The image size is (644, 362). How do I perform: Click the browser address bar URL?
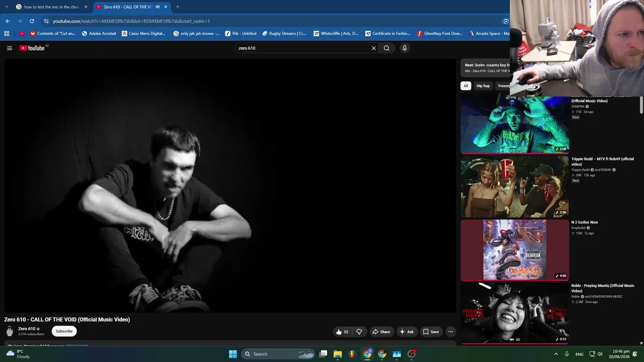click(x=131, y=21)
